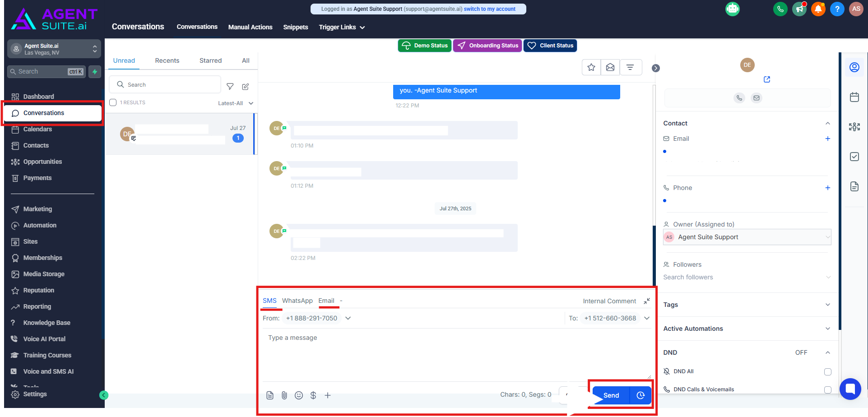Image resolution: width=868 pixels, height=417 pixels.
Task: Enable DND Calls & Voicemails checkbox
Action: (x=828, y=390)
